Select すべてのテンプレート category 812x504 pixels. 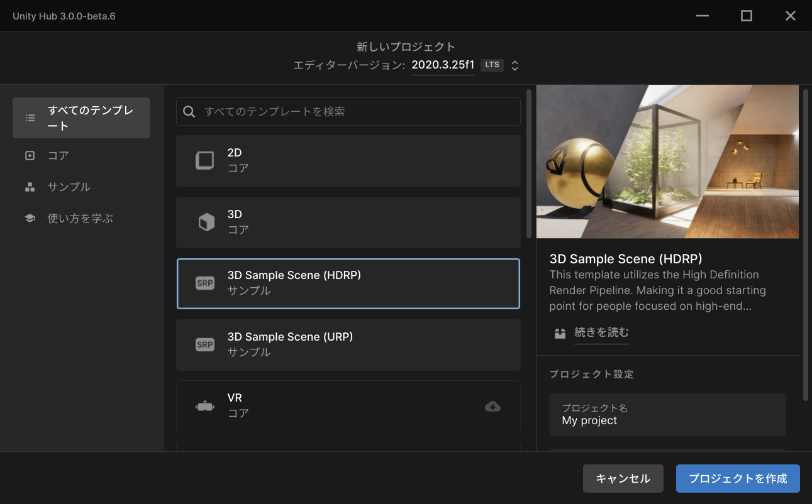[81, 118]
